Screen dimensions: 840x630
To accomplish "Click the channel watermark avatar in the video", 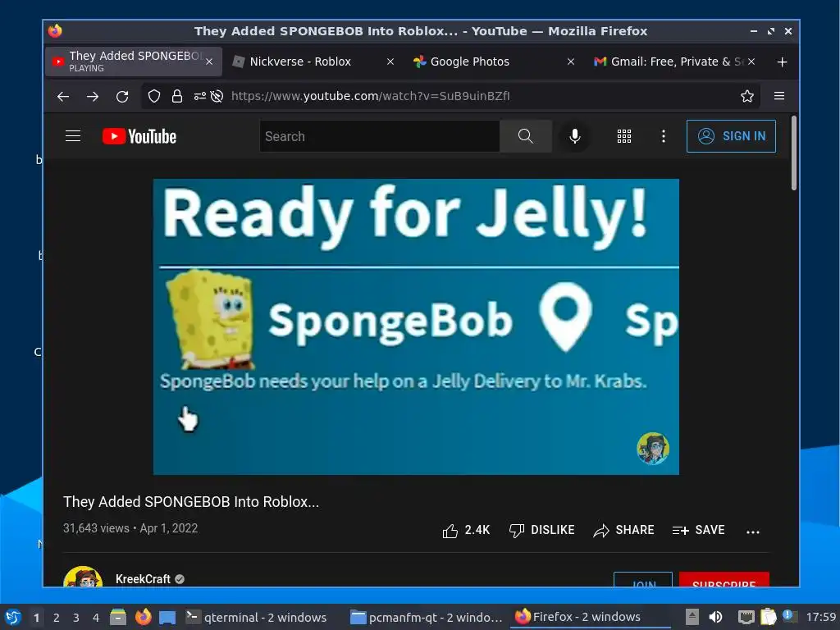I will point(652,448).
